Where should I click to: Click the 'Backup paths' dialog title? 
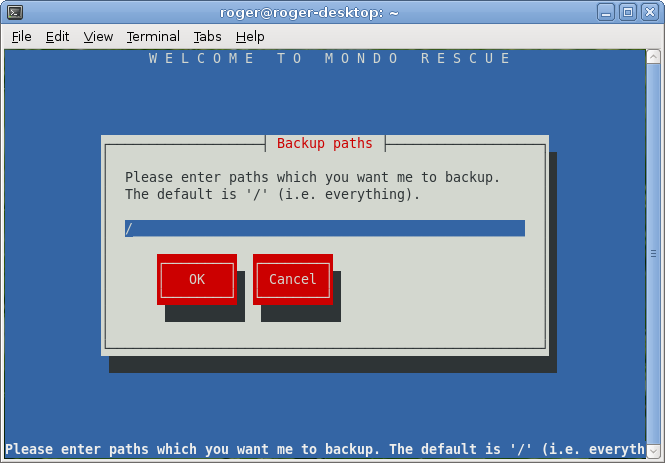click(325, 143)
